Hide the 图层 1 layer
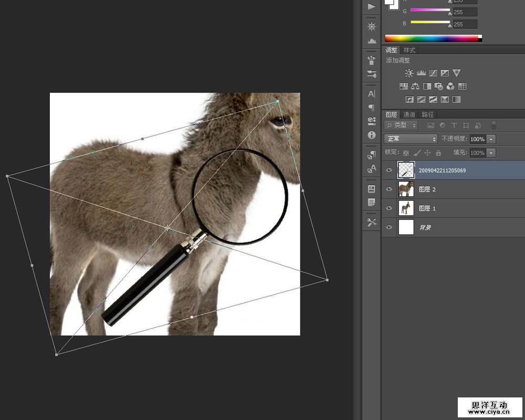The image size is (525, 420). (x=389, y=208)
